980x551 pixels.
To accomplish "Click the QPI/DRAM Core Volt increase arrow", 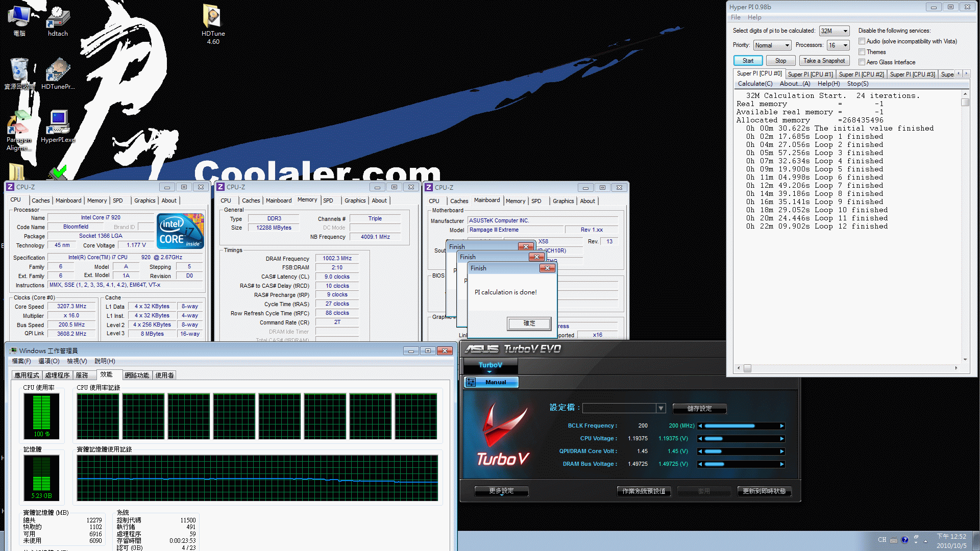I will click(x=781, y=452).
